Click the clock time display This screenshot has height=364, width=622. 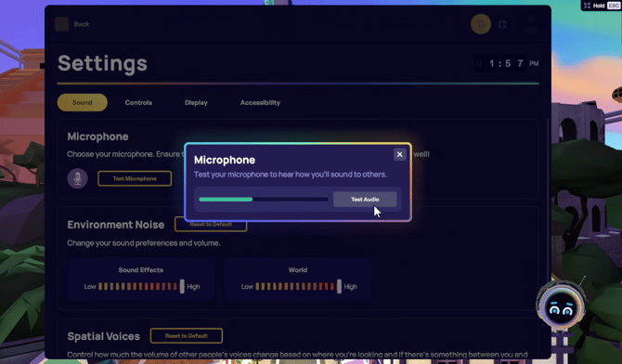pos(508,63)
